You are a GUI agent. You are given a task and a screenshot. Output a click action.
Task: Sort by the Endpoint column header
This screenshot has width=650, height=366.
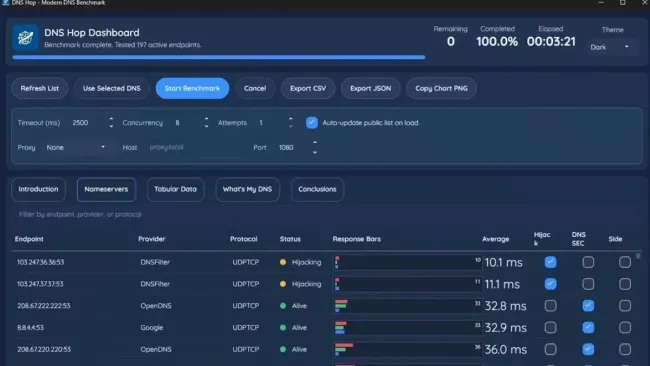point(29,239)
